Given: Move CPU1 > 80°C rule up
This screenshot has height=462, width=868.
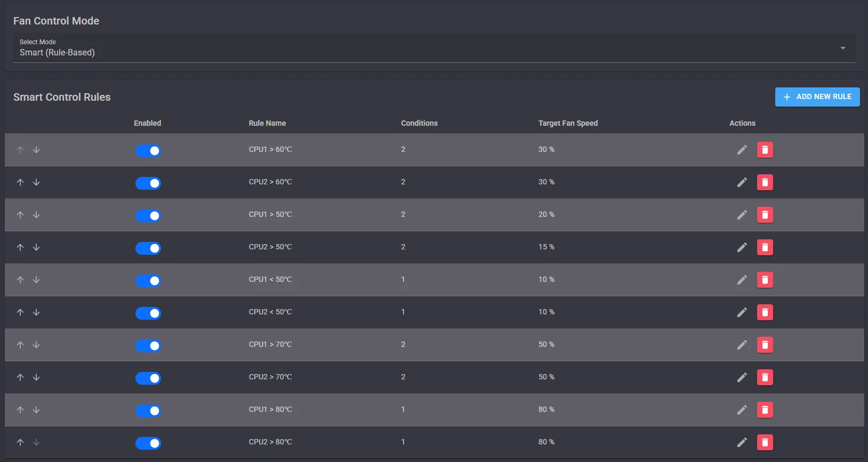Looking at the screenshot, I should click(x=20, y=410).
